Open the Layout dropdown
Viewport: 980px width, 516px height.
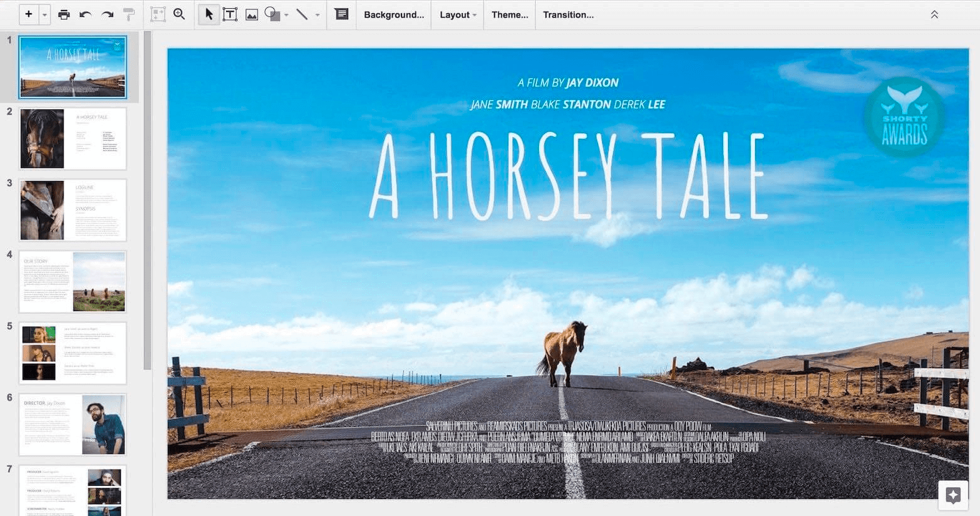(x=456, y=14)
